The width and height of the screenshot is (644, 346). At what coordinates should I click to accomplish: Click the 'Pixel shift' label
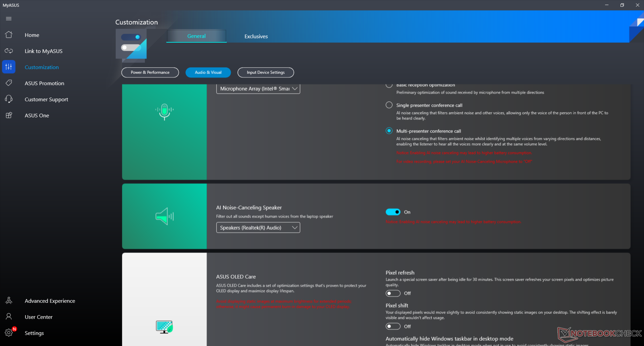pyautogui.click(x=397, y=305)
